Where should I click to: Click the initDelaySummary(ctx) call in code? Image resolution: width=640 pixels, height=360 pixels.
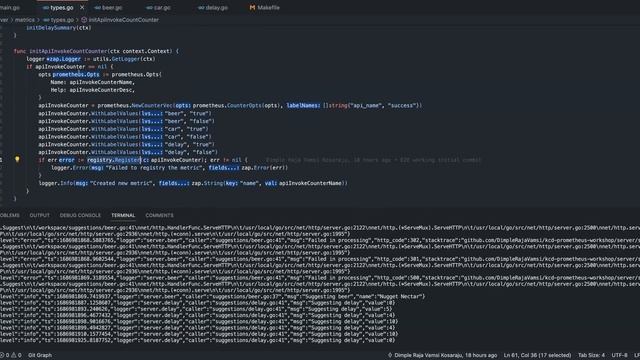[x=59, y=28]
